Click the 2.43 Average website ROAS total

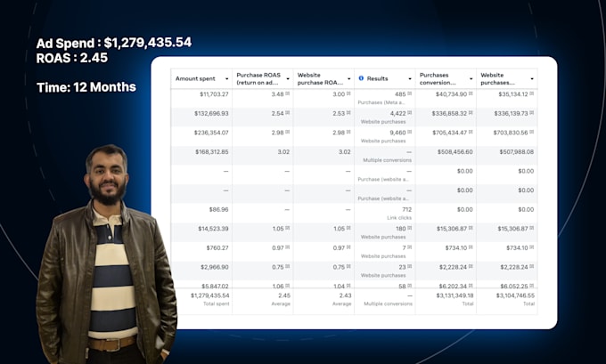[345, 295]
